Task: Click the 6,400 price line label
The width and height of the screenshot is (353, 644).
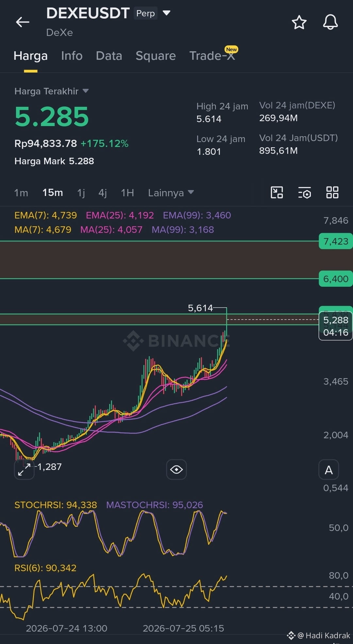Action: click(336, 279)
